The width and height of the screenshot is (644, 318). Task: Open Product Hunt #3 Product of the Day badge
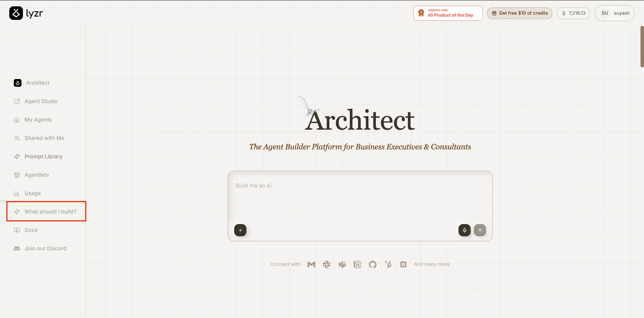pyautogui.click(x=448, y=13)
